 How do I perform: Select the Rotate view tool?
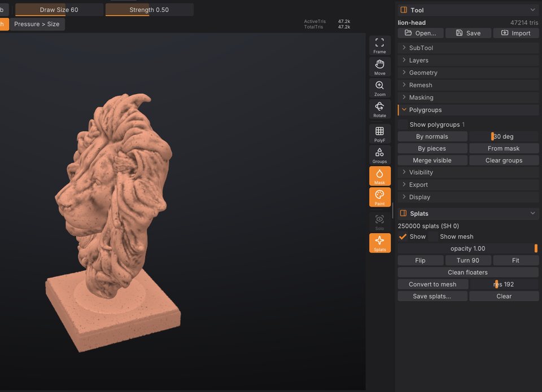379,109
